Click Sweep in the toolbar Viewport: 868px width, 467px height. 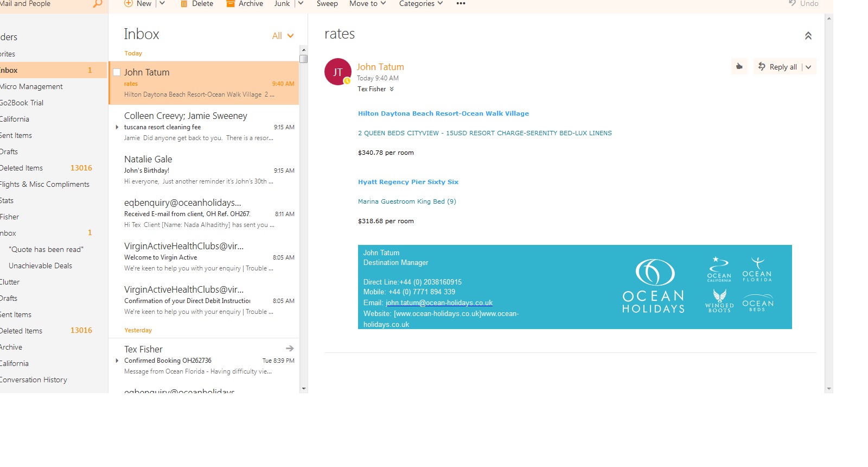coord(327,4)
